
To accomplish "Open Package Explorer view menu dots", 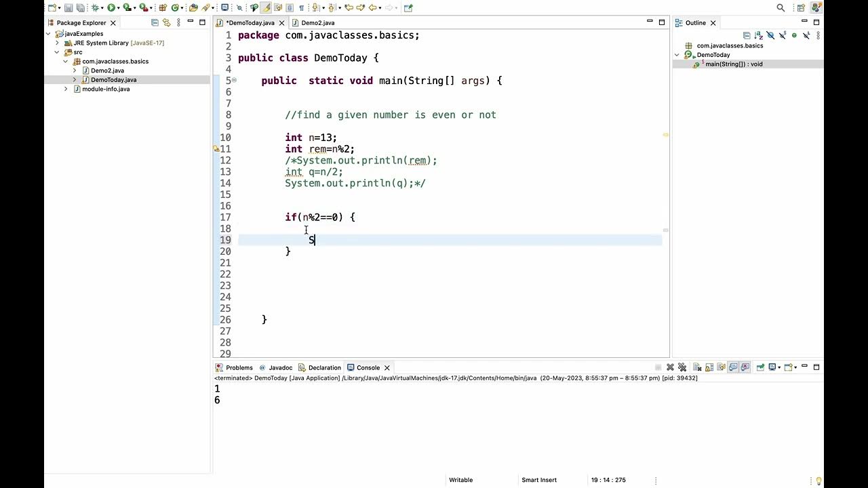I will [x=179, y=22].
